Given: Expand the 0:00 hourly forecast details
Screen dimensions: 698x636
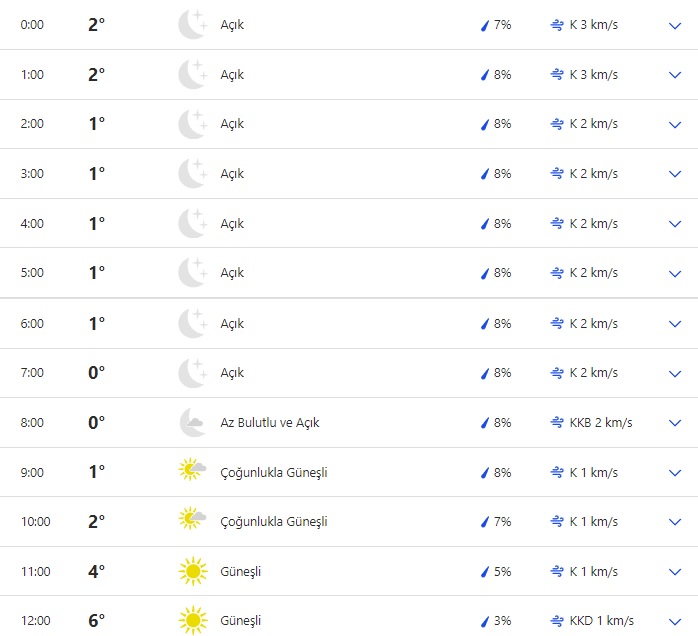Looking at the screenshot, I should (674, 25).
